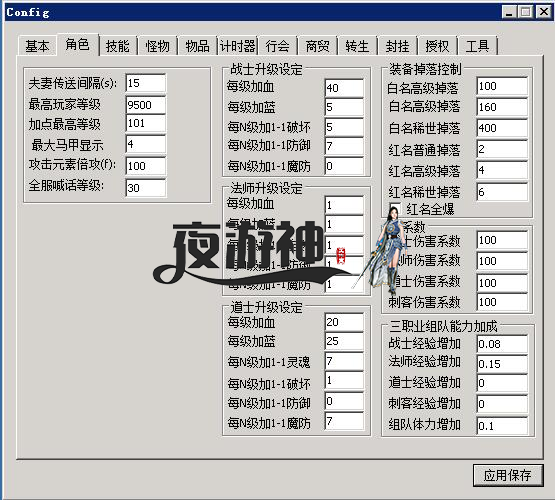This screenshot has width=555, height=500.
Task: Click the 战士升级设定 group title
Action: 266,69
